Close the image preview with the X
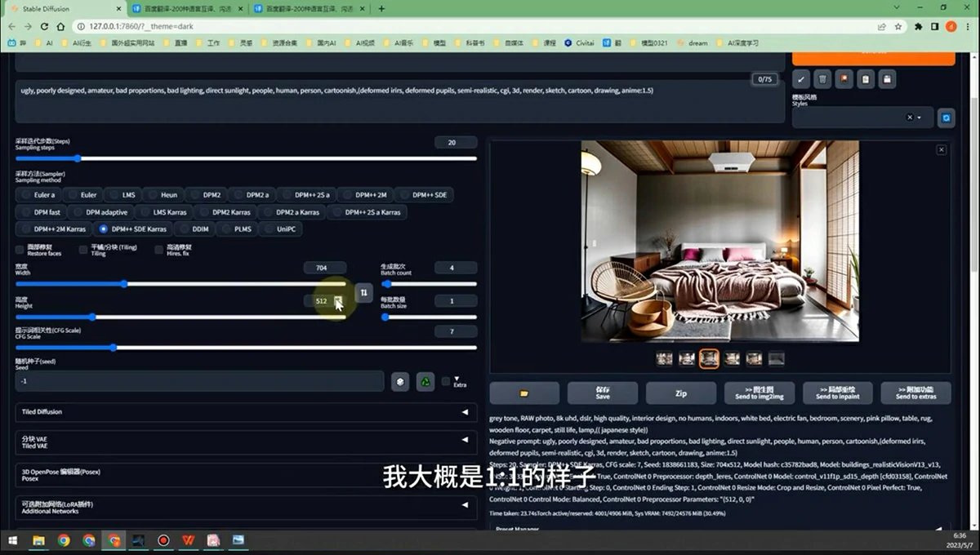This screenshot has height=555, width=980. (942, 149)
